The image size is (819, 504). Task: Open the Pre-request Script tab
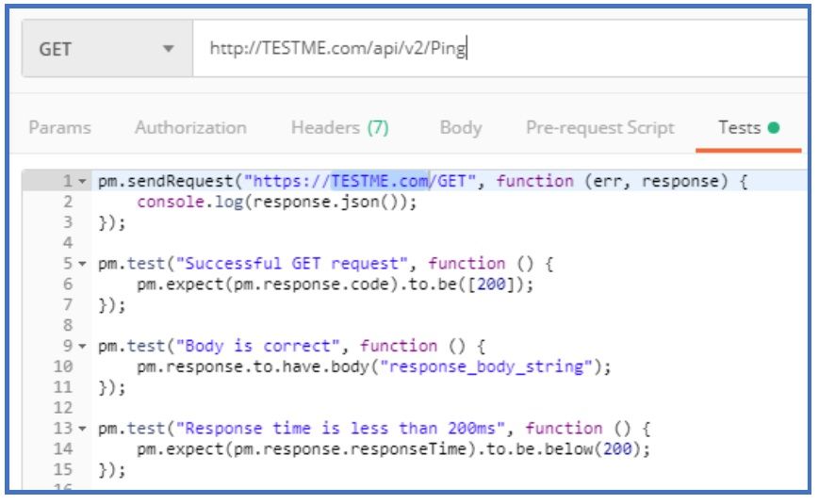tap(599, 128)
